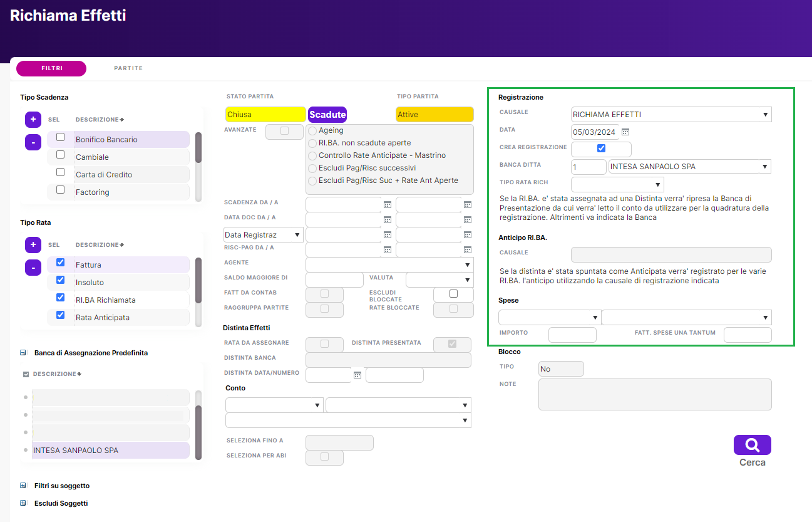
Task: Click the yellow Chiusa state field
Action: [265, 115]
